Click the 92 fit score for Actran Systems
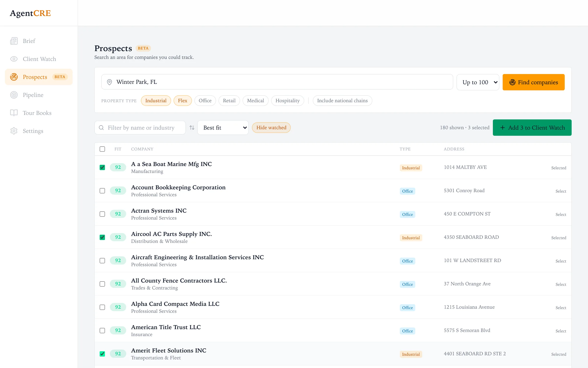 [x=118, y=214]
